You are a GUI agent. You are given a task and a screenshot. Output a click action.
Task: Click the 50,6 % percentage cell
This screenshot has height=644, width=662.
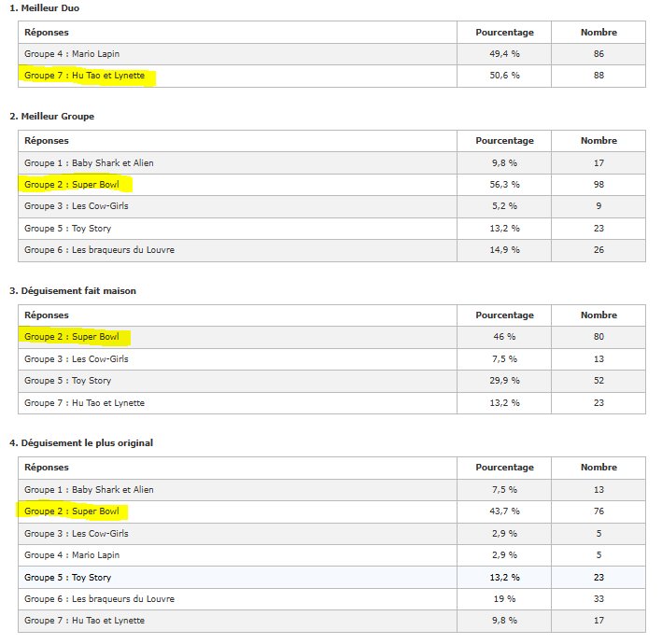coord(504,76)
